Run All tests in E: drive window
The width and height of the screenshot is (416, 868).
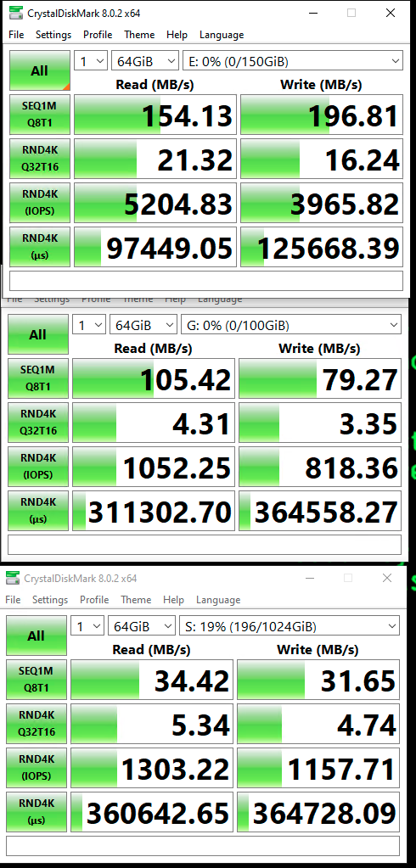pos(40,71)
